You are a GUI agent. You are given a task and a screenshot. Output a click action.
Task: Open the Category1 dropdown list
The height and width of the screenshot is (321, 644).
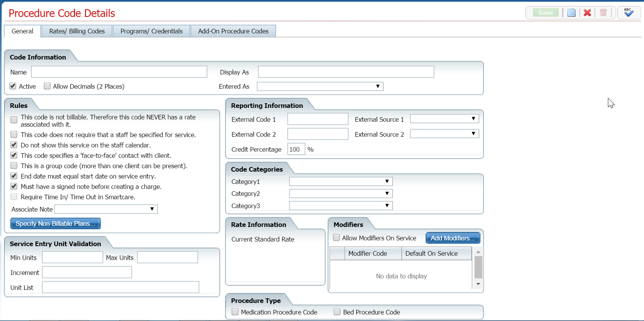(x=341, y=181)
